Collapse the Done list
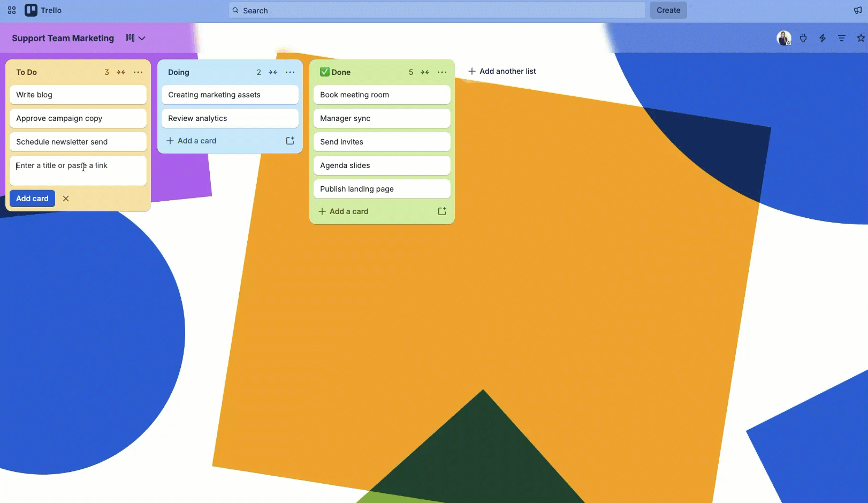The width and height of the screenshot is (868, 503). click(x=425, y=72)
